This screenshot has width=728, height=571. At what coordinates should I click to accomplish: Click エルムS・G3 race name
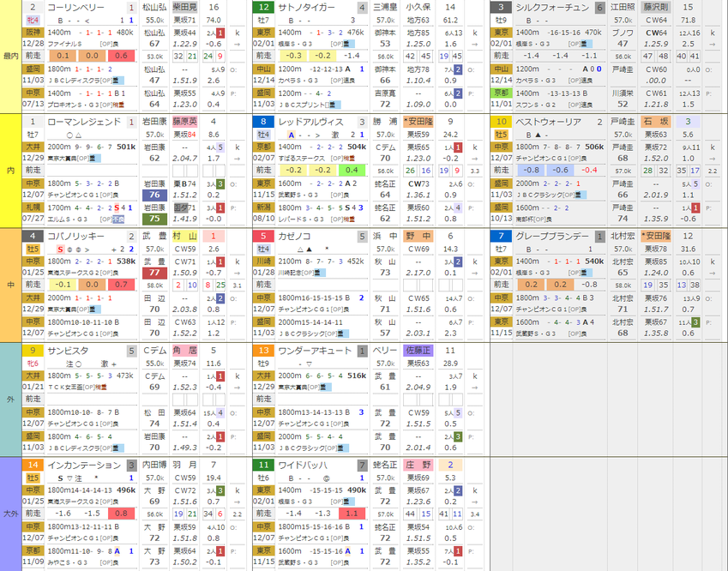pos(68,219)
